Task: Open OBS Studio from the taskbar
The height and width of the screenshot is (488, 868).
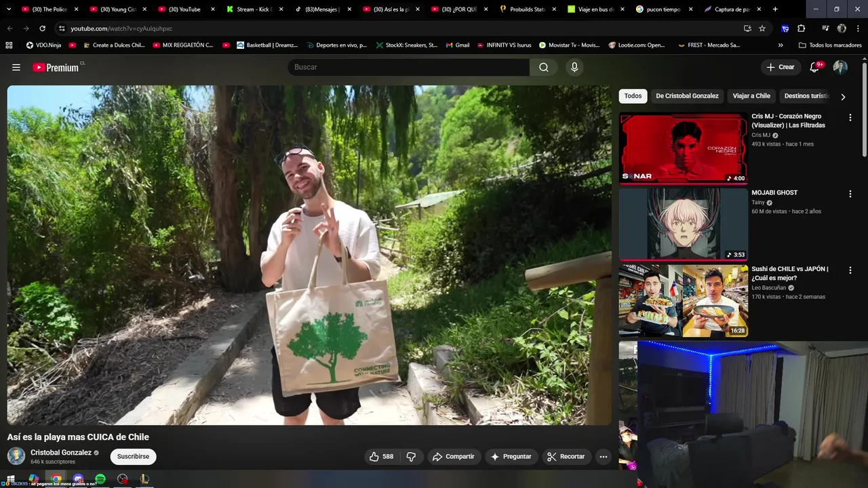Action: click(122, 479)
